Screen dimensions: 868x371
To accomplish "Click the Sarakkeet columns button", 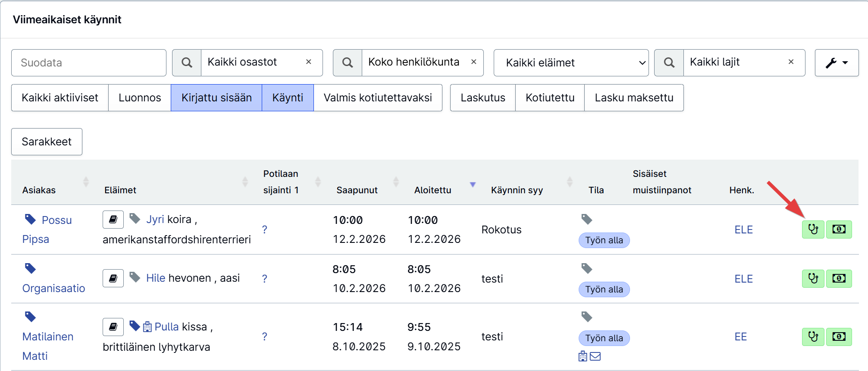I will (47, 141).
